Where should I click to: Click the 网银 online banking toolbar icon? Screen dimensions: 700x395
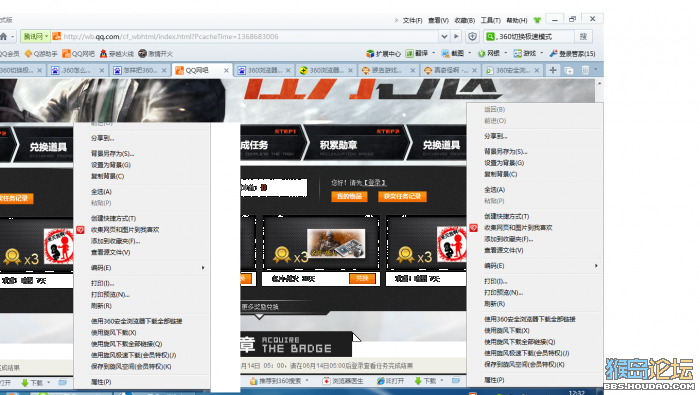click(x=482, y=54)
